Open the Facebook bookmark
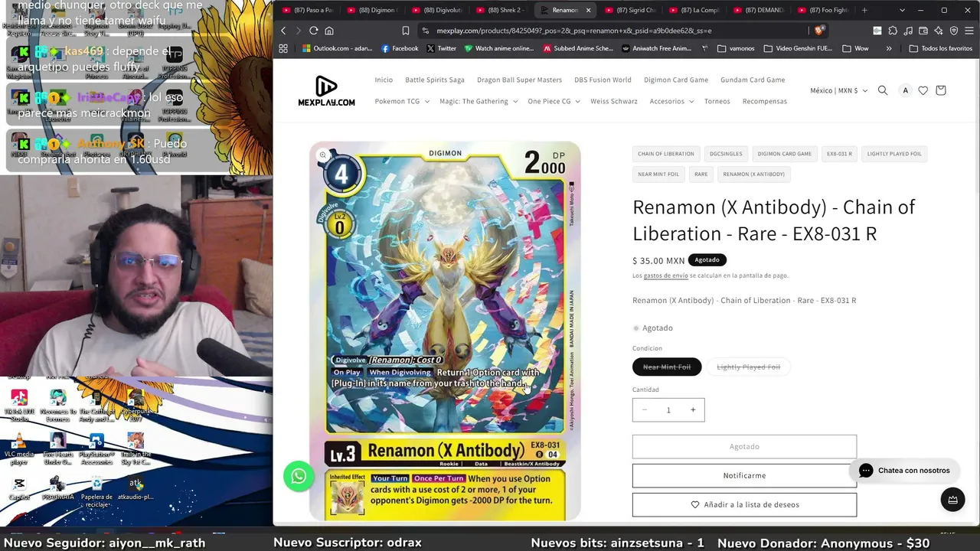Image resolution: width=980 pixels, height=551 pixels. 400,48
